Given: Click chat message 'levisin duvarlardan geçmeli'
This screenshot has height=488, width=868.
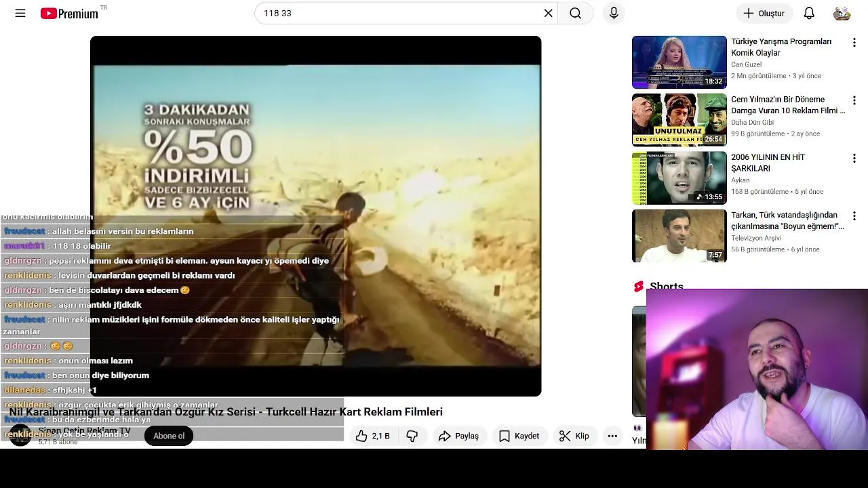Looking at the screenshot, I should pos(146,276).
